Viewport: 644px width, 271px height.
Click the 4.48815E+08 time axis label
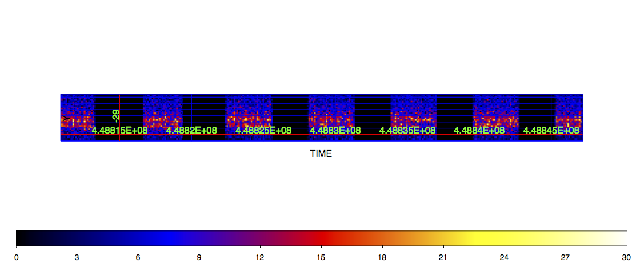(119, 131)
